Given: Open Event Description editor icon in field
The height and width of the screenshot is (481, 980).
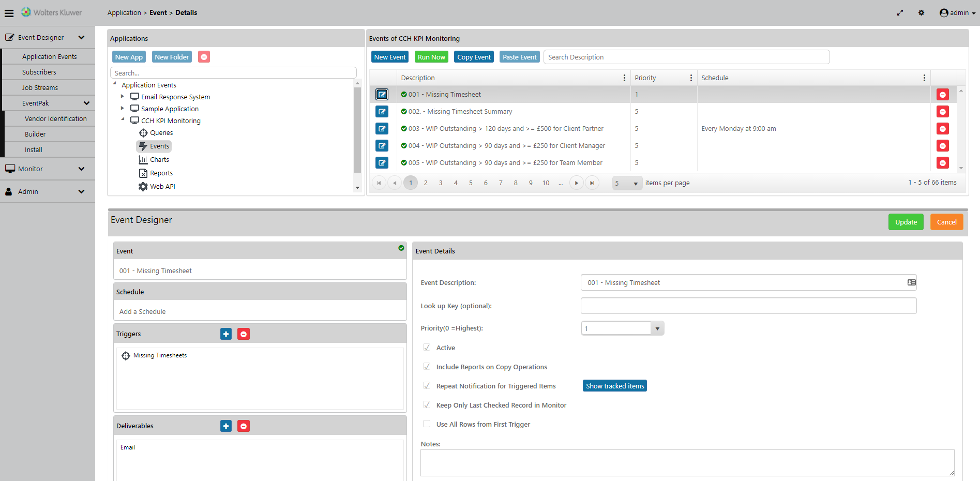Looking at the screenshot, I should pyautogui.click(x=911, y=283).
